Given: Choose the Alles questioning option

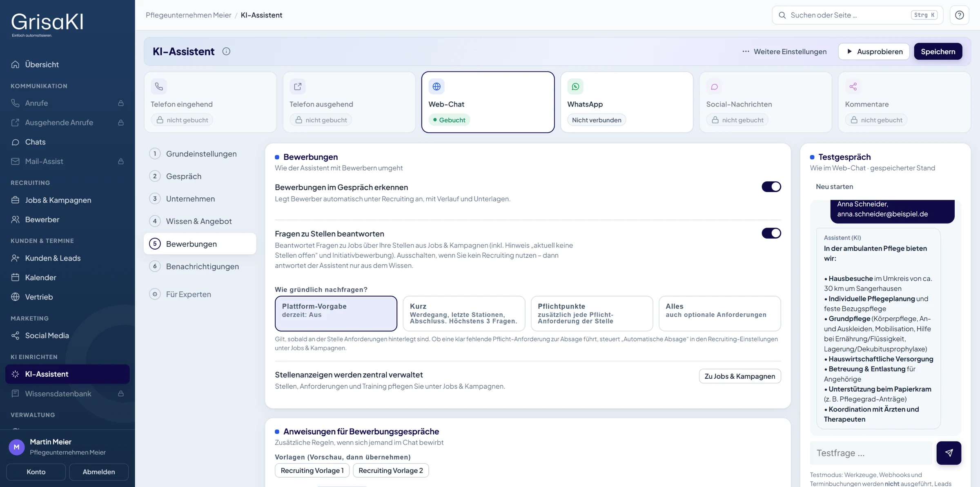Looking at the screenshot, I should pos(719,313).
